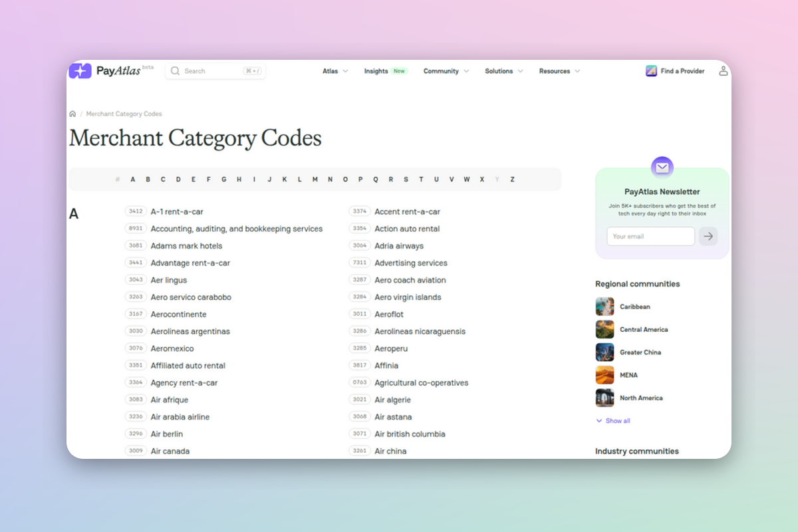Click the Find a Provider colorful icon
798x532 pixels.
point(651,70)
